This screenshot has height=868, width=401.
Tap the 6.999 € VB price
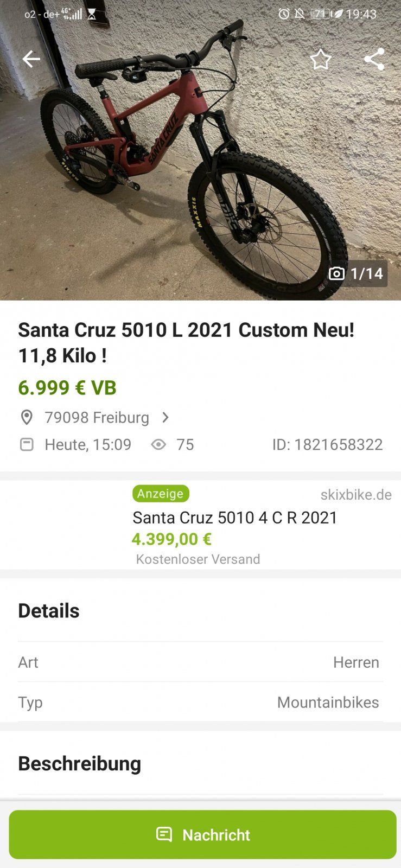(x=67, y=388)
